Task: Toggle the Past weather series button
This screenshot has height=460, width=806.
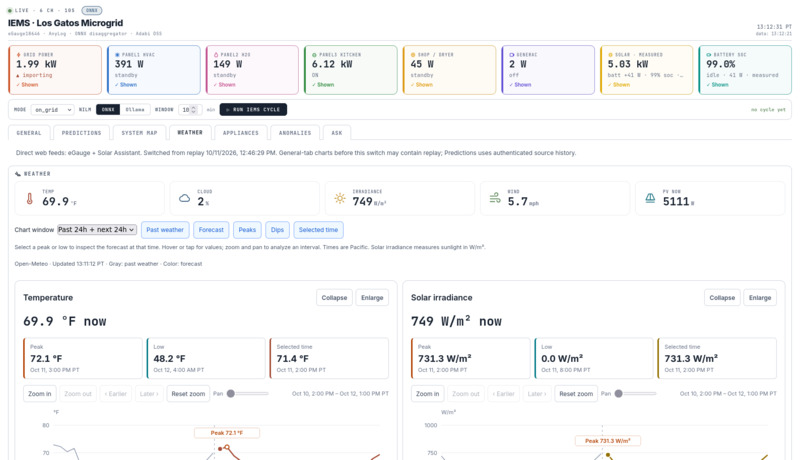Action: pyautogui.click(x=165, y=230)
